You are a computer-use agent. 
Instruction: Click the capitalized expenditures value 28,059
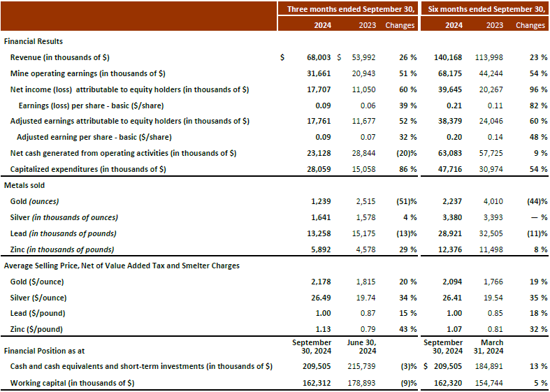tap(317, 168)
